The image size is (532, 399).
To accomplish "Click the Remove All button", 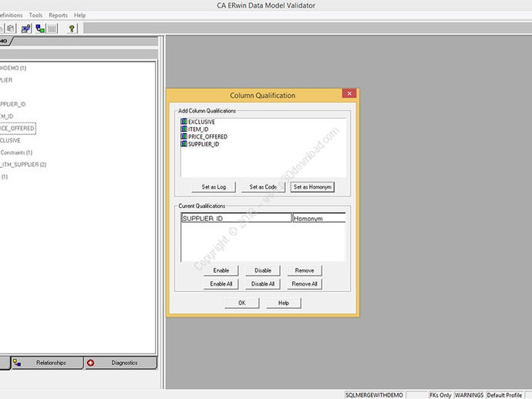I will pos(305,284).
